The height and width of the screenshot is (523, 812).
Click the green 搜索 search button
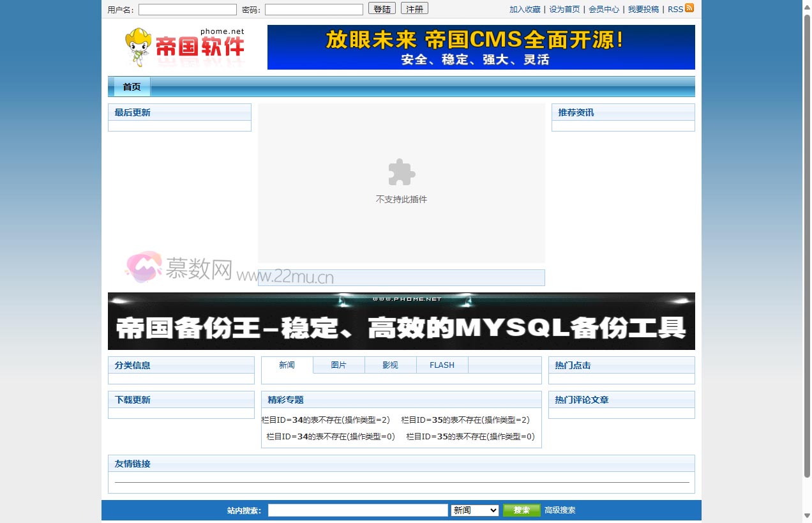click(522, 510)
